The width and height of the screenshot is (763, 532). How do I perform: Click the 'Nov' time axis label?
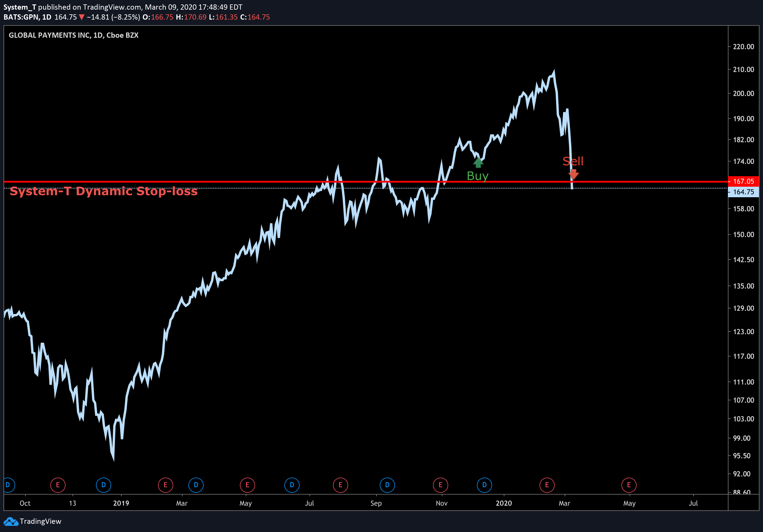pyautogui.click(x=442, y=503)
